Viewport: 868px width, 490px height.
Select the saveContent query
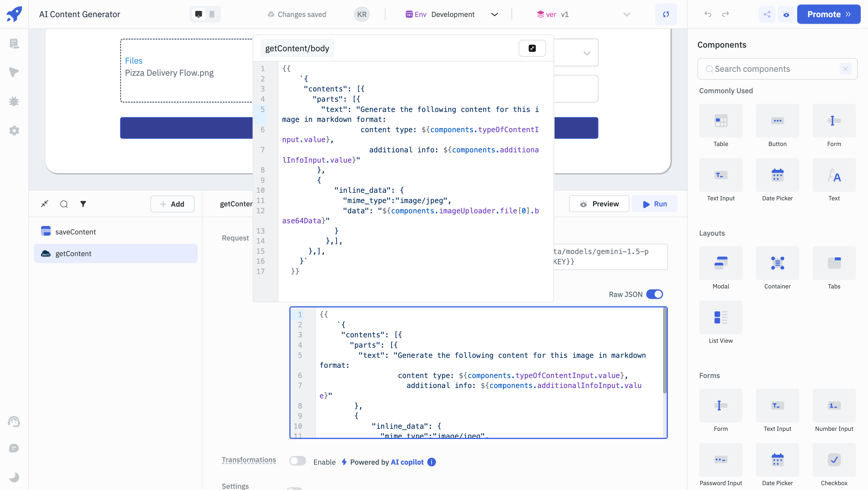[75, 232]
